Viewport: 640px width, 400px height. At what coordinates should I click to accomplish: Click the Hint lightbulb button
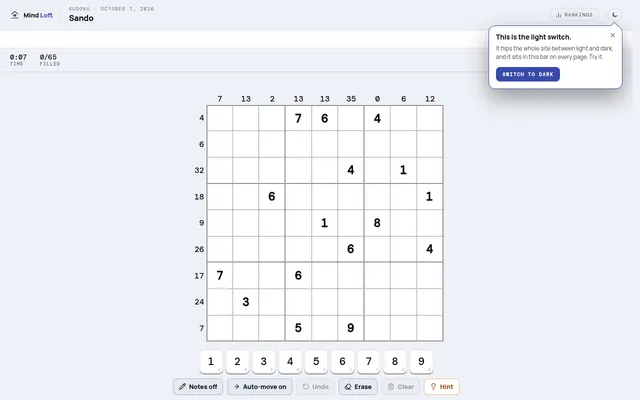pos(442,387)
